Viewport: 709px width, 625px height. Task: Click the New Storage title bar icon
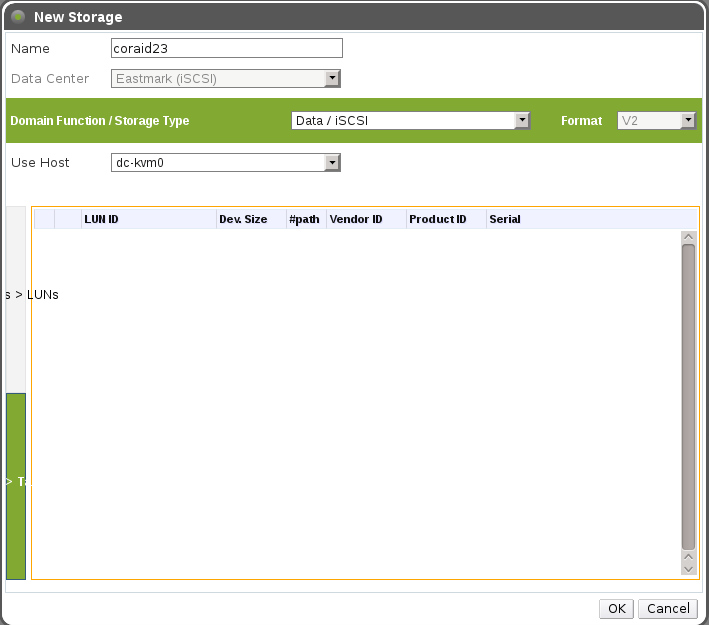17,17
